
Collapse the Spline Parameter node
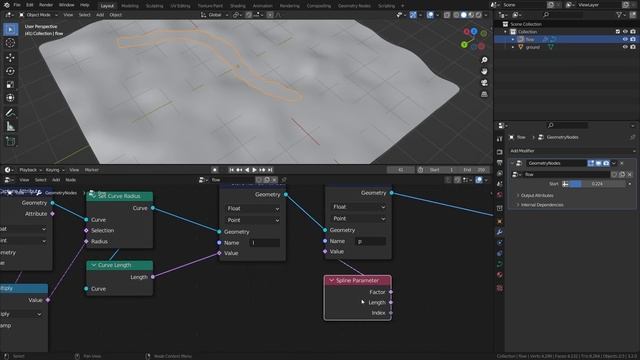[331, 280]
